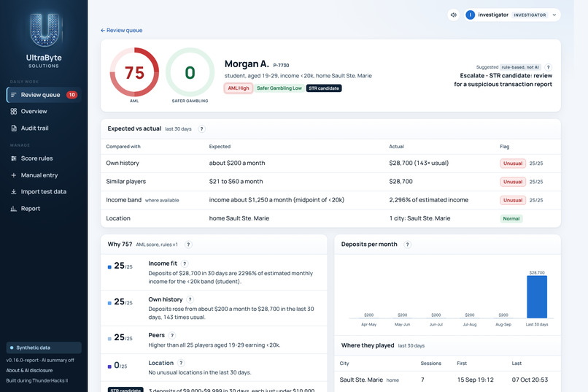The height and width of the screenshot is (392, 588).
Task: Click the Last 30 days deposit bar
Action: 537,297
